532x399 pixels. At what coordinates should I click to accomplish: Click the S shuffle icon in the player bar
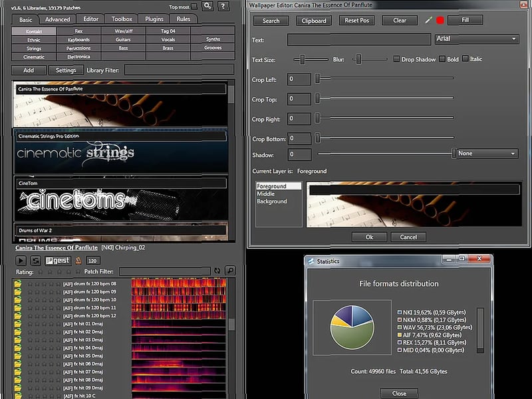click(x=35, y=261)
